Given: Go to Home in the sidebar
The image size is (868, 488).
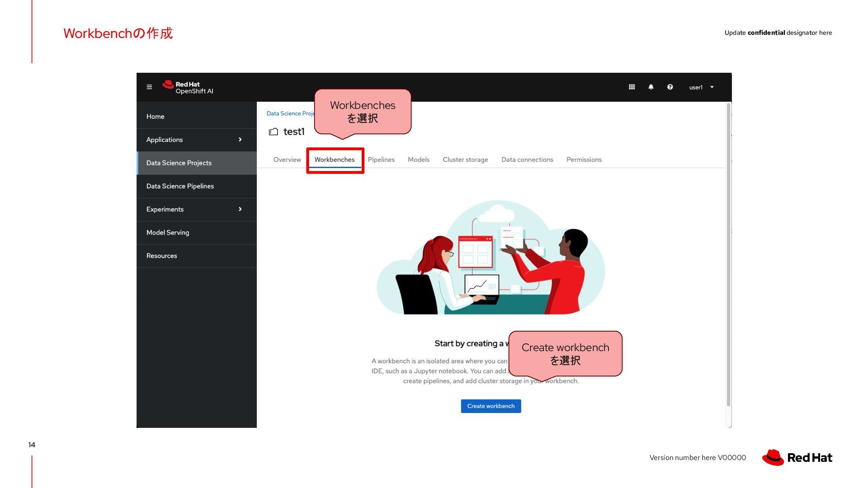Looking at the screenshot, I should coord(197,117).
